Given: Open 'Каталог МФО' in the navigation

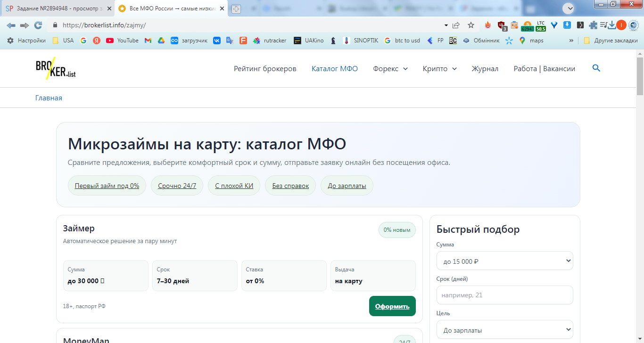Looking at the screenshot, I should [335, 69].
